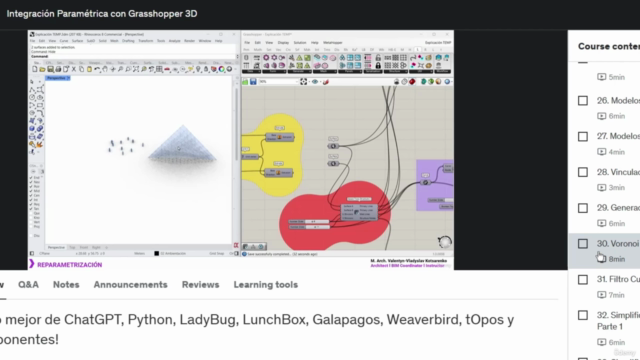
Task: Open the Grasshopper Display menu
Action: pos(283,42)
